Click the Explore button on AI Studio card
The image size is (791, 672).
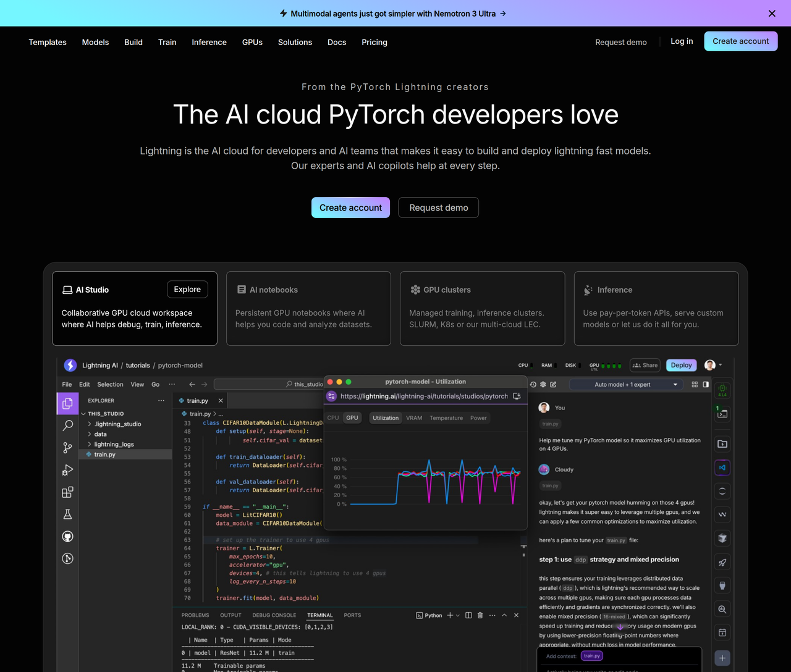[187, 289]
